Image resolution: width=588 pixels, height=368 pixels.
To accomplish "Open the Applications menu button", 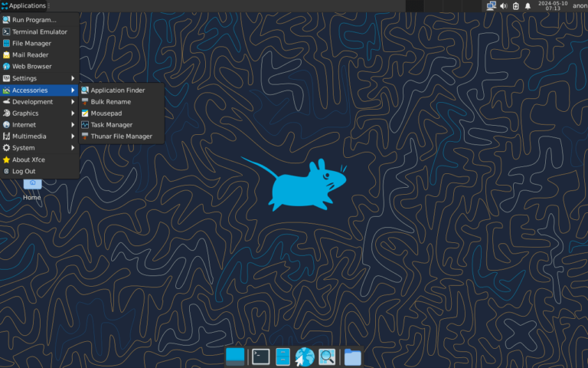I will [24, 5].
